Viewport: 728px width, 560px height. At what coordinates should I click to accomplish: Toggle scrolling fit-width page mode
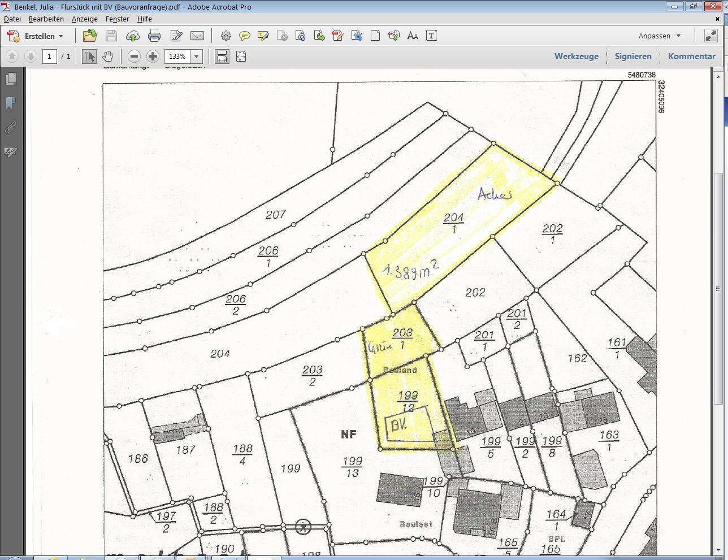(222, 57)
